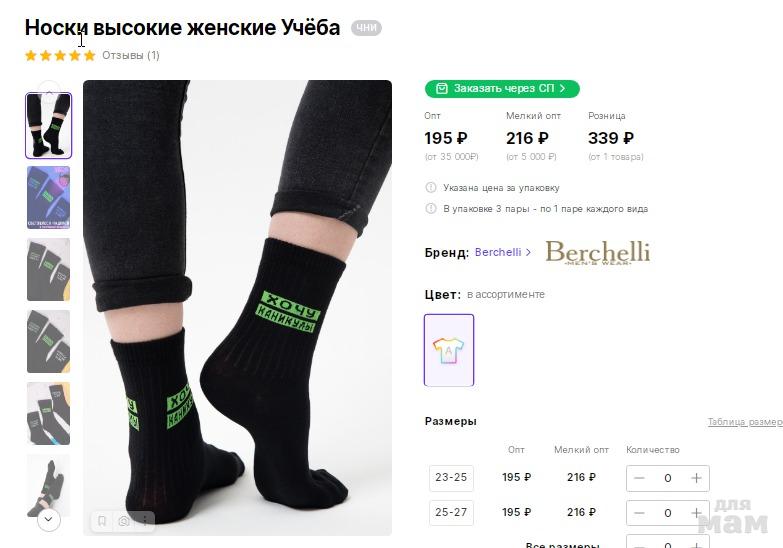Open 'Таблица размеров' size chart link
Image resolution: width=783 pixels, height=548 pixels.
pyautogui.click(x=744, y=422)
